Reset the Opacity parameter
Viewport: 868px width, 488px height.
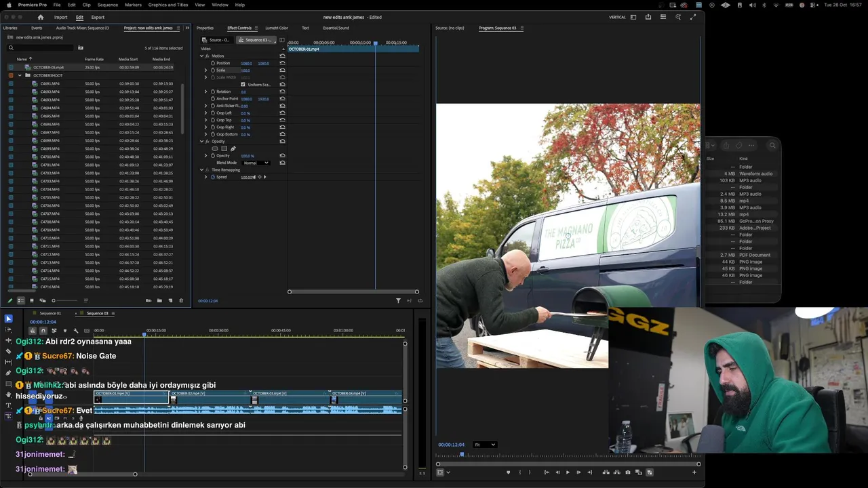(282, 155)
